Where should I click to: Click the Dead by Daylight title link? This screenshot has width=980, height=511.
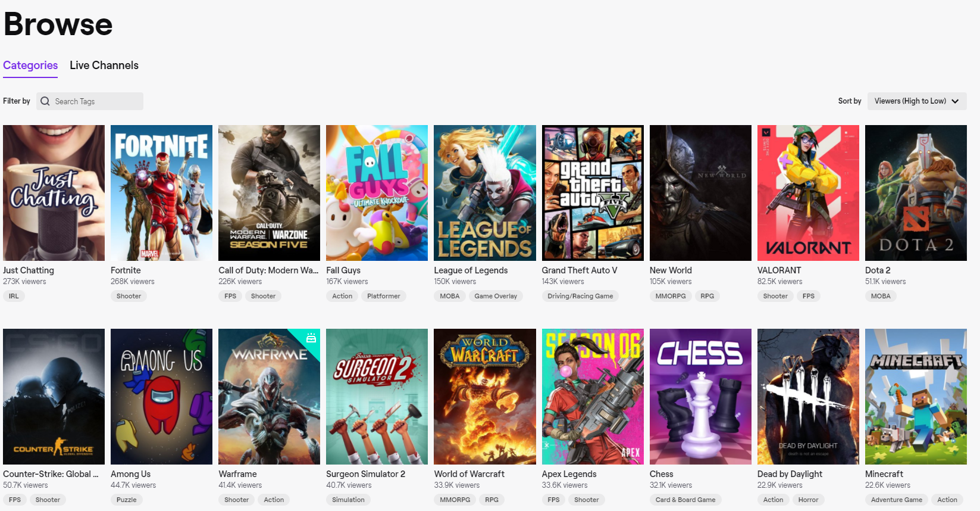pos(790,474)
